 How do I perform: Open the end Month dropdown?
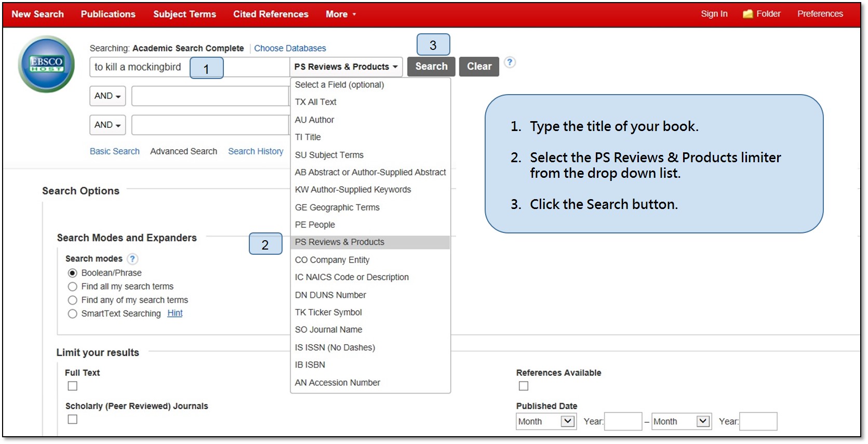(x=682, y=421)
